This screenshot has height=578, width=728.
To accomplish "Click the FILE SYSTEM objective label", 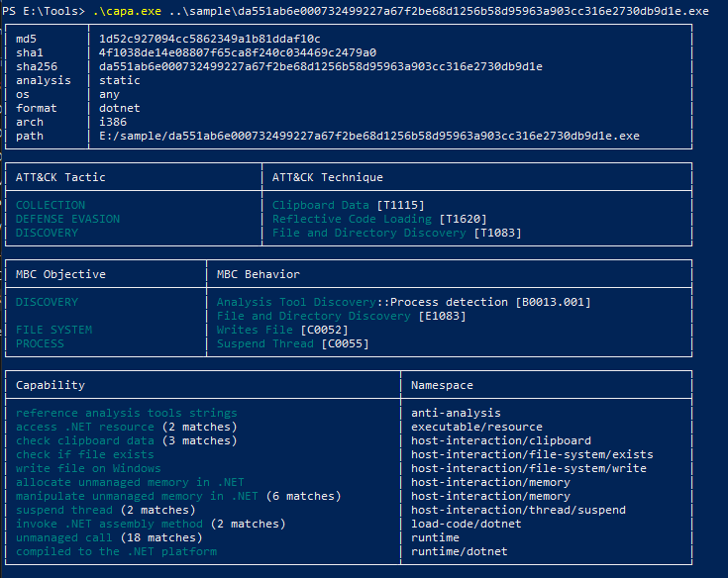I will coord(53,330).
